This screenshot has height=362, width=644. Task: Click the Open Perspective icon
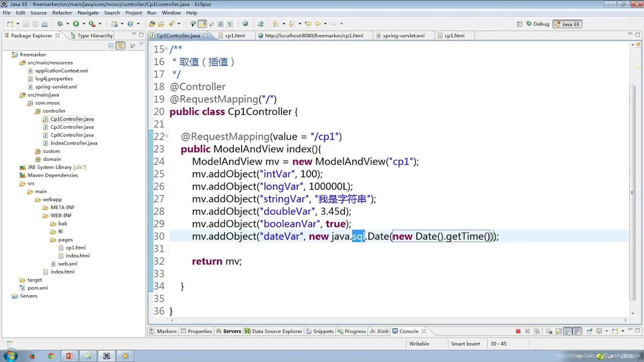[x=519, y=24]
